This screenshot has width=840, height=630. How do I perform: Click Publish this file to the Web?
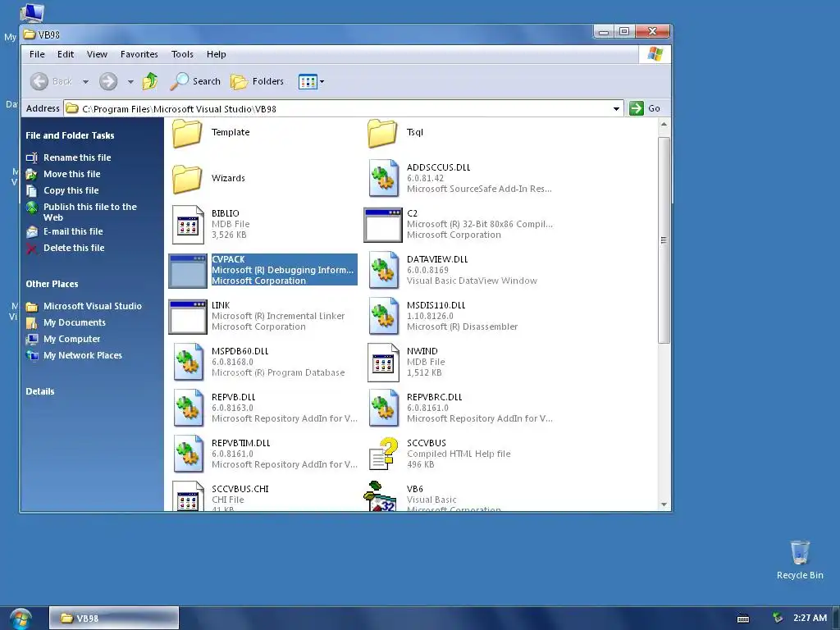pos(90,212)
